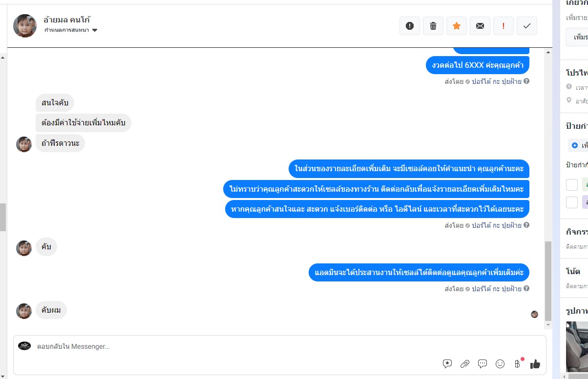Viewport: 588px width, 379px height.
Task: Click the Baht payment request icon
Action: coord(518,363)
